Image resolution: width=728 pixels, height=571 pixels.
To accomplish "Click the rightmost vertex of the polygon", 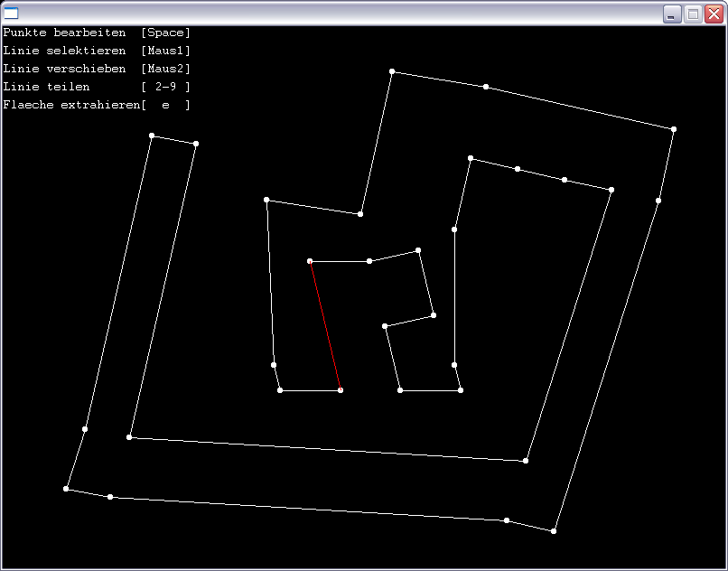I will (x=674, y=129).
